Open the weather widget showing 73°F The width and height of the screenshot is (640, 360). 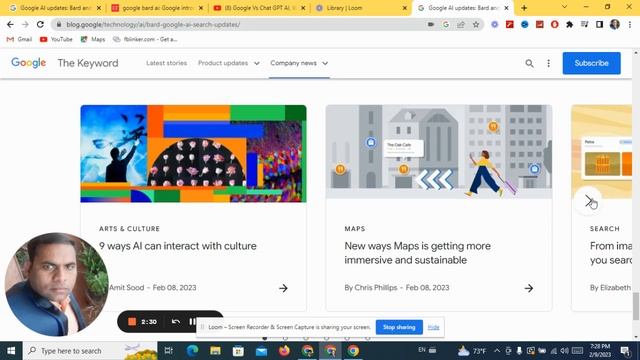pos(472,351)
